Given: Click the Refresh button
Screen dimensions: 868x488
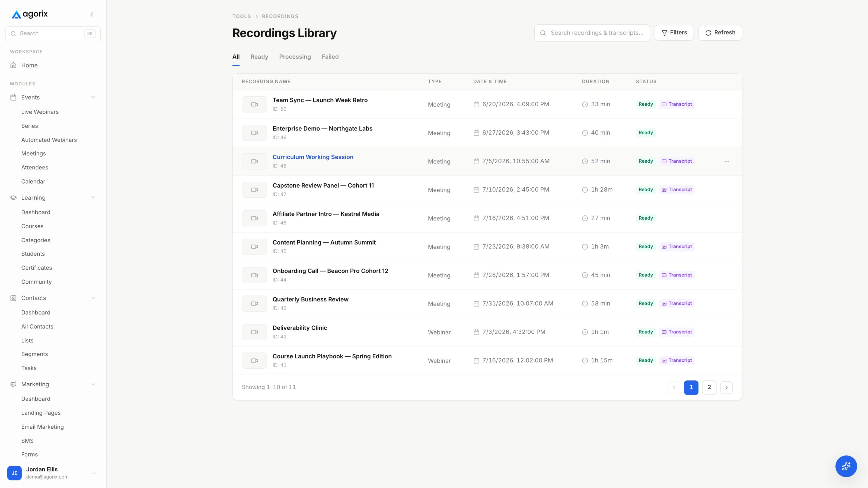Looking at the screenshot, I should [x=720, y=33].
